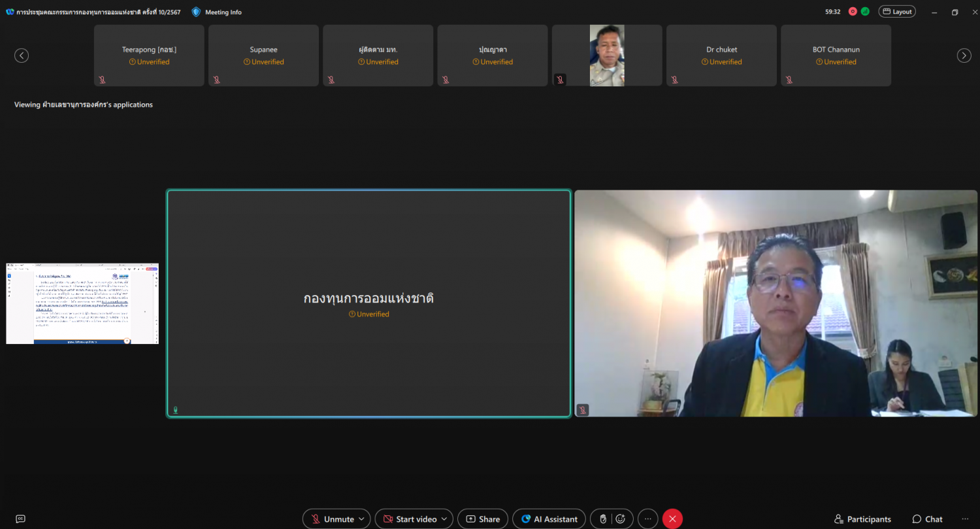This screenshot has width=980, height=529.
Task: Check the green network signal indicator
Action: [x=865, y=11]
